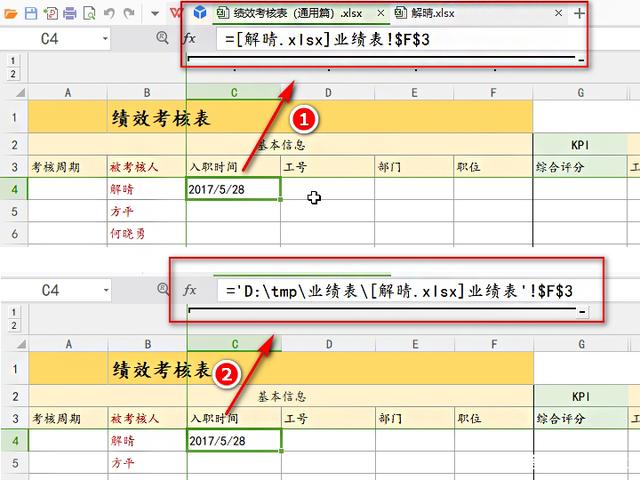
Task: Select column F header in lower screenshot
Action: click(x=494, y=344)
